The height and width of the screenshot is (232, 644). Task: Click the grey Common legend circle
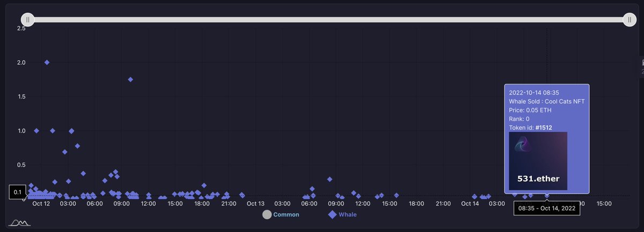pyautogui.click(x=267, y=215)
